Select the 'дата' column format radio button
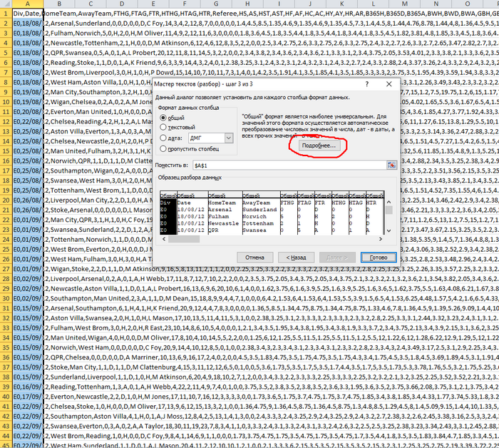Screen dimensions: 499x448 (x=163, y=138)
